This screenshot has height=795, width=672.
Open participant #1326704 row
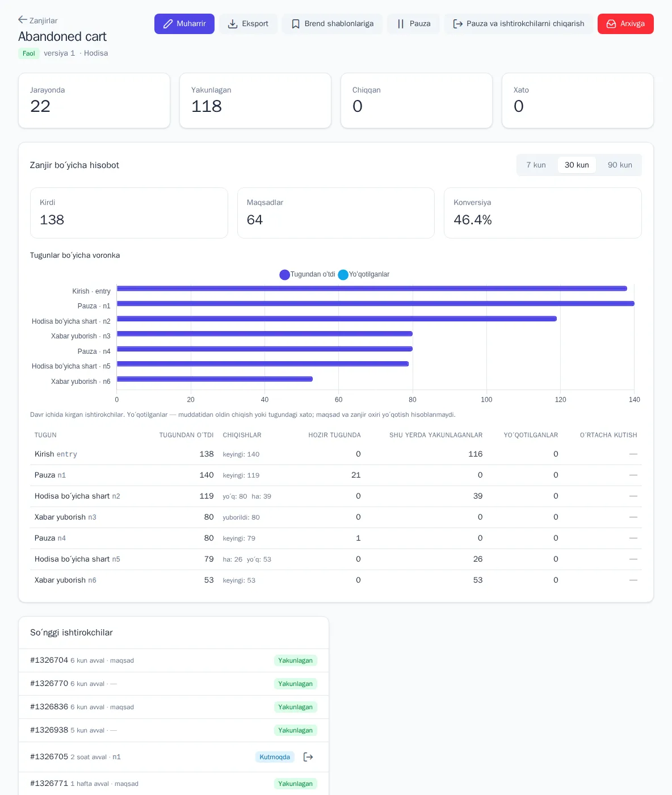[x=174, y=660]
